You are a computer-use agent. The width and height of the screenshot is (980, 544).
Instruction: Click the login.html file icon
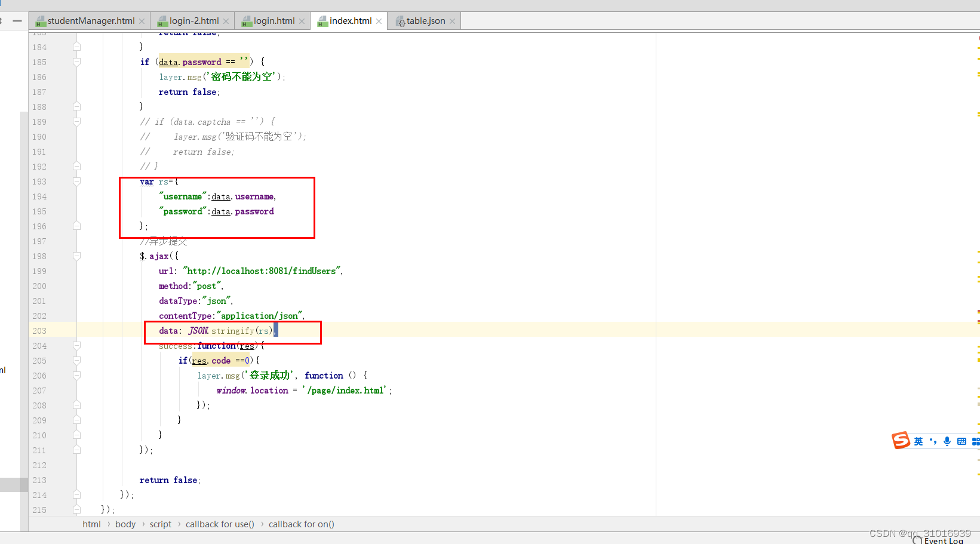pos(247,21)
